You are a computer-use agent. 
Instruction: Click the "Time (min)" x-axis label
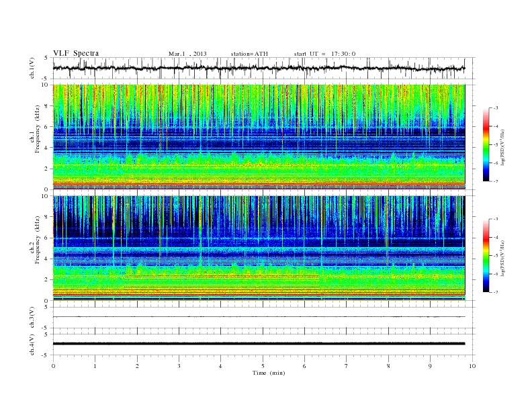(269, 373)
